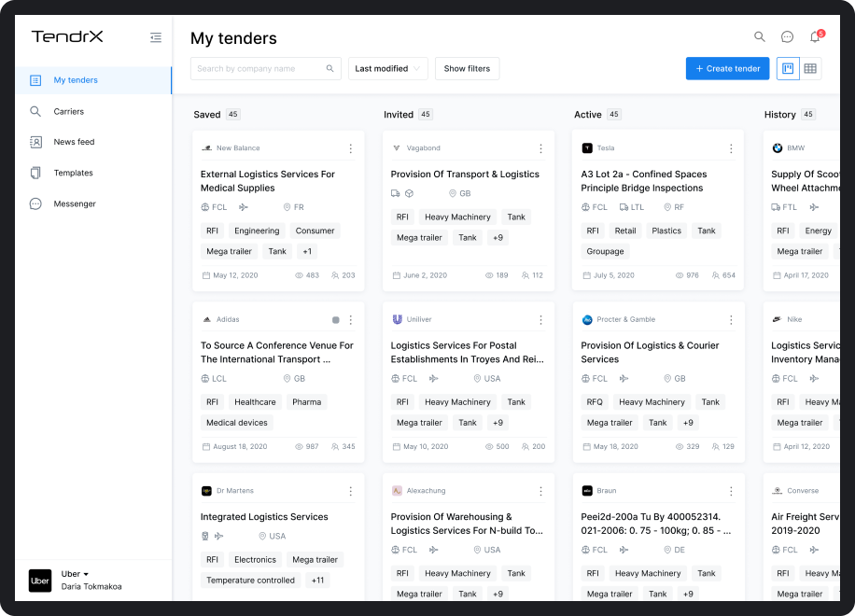
Task: Open External Logistics Services For Medical Supplies tender
Action: [267, 181]
